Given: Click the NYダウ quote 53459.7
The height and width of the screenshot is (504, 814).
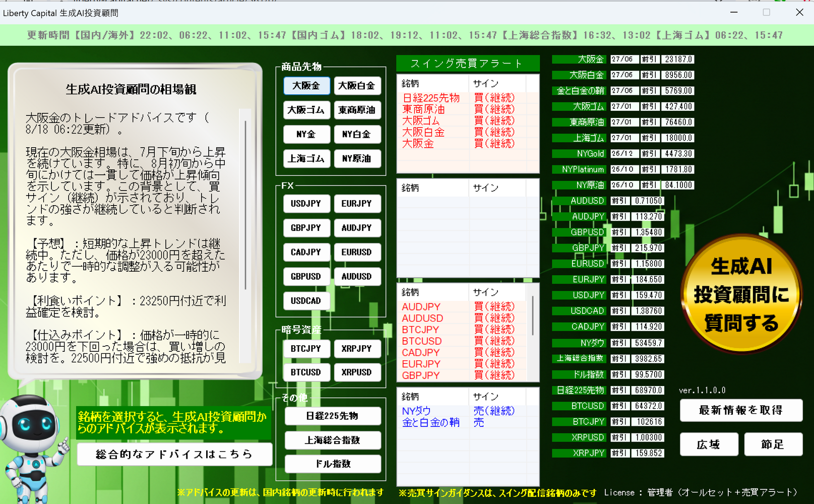Looking at the screenshot, I should 649,343.
